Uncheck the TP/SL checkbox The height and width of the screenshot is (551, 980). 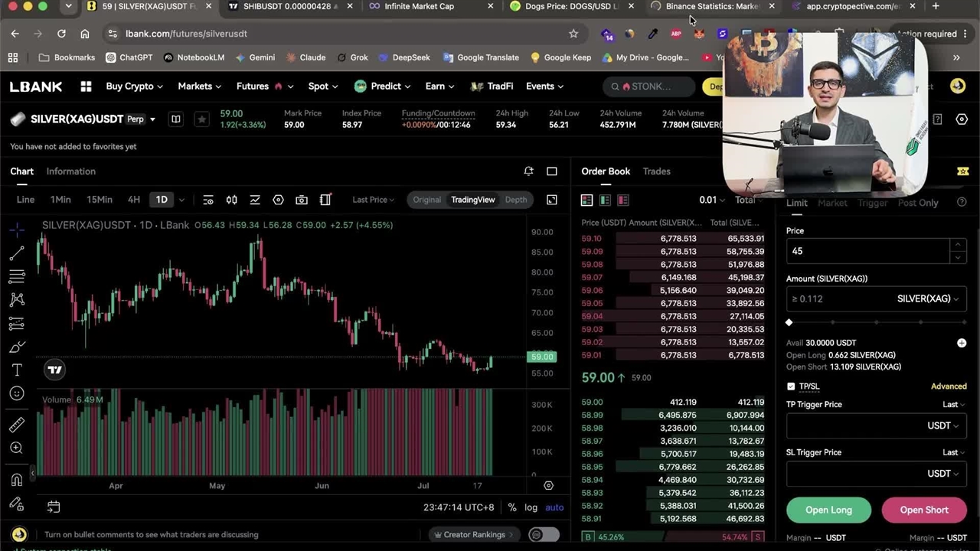(791, 386)
